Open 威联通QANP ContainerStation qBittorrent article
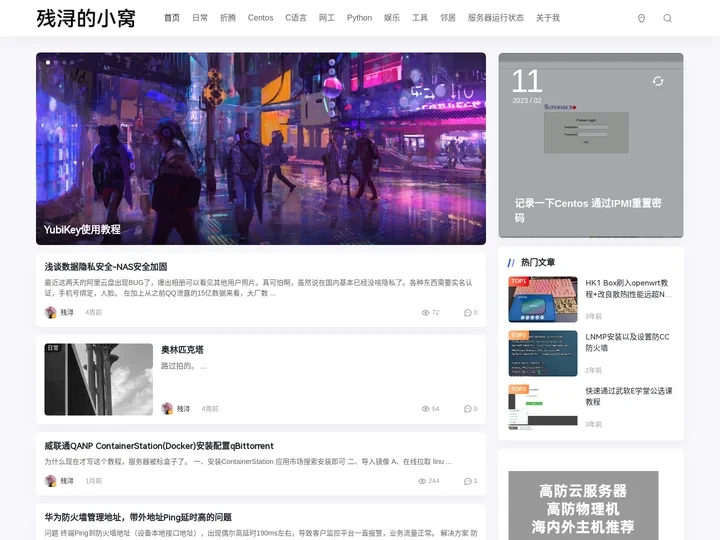Image resolution: width=720 pixels, height=540 pixels. [x=159, y=446]
